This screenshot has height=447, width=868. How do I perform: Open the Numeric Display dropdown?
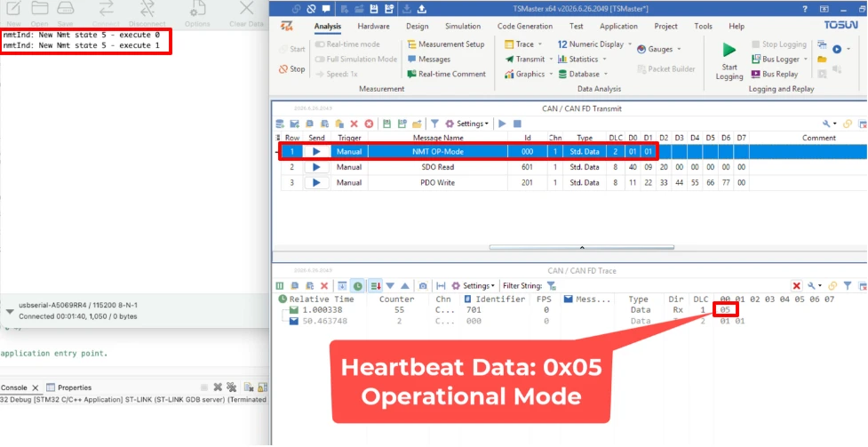(x=630, y=44)
